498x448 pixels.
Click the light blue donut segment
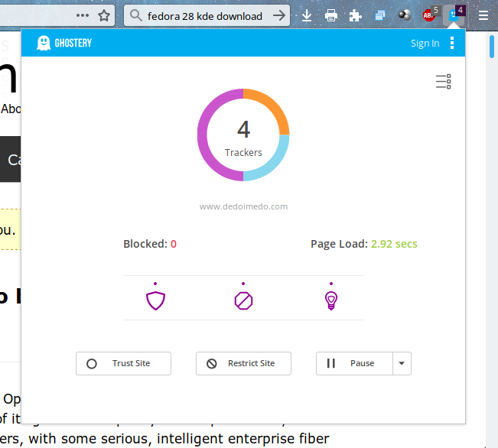point(275,167)
